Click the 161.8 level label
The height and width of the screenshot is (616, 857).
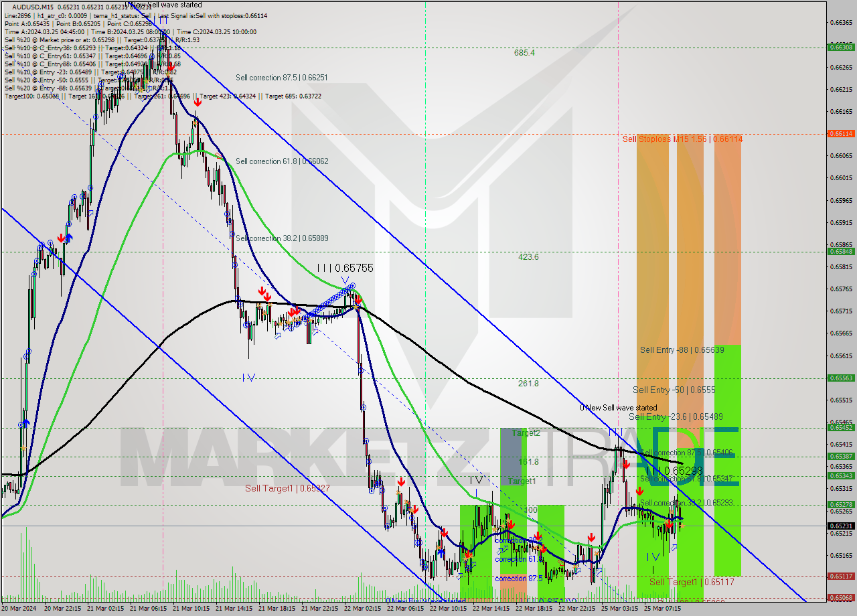(x=528, y=462)
